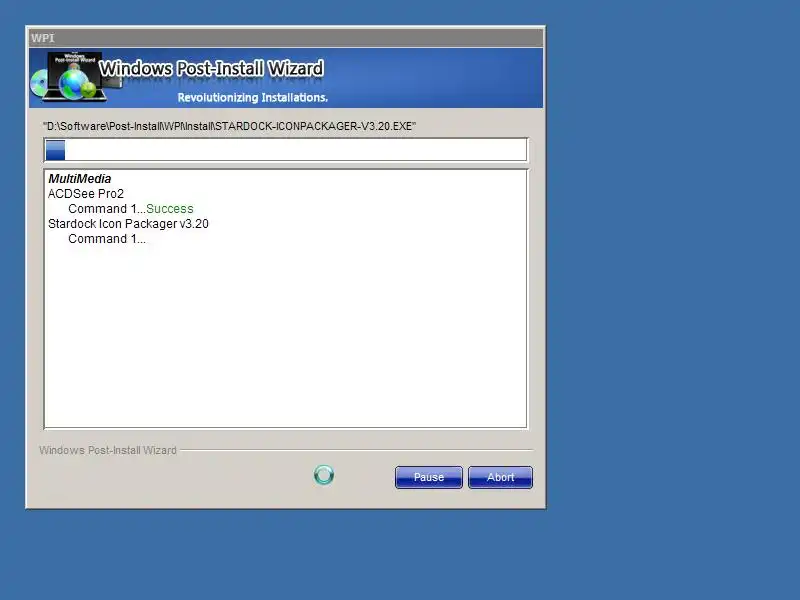Click the green Success status text
Viewport: 800px width, 600px height.
click(x=169, y=209)
